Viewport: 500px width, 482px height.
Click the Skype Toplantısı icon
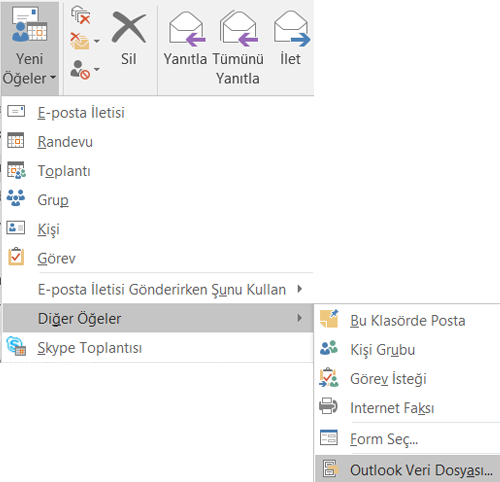[x=16, y=346]
